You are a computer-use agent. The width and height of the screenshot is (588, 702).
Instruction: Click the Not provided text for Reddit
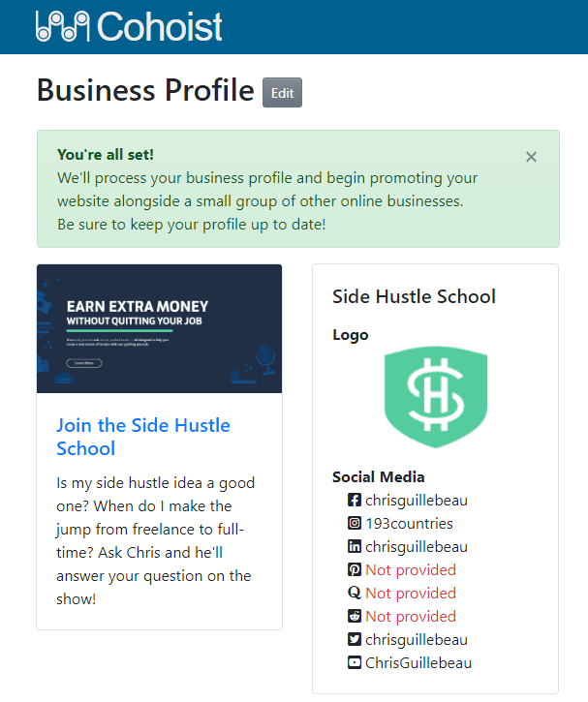(x=411, y=617)
